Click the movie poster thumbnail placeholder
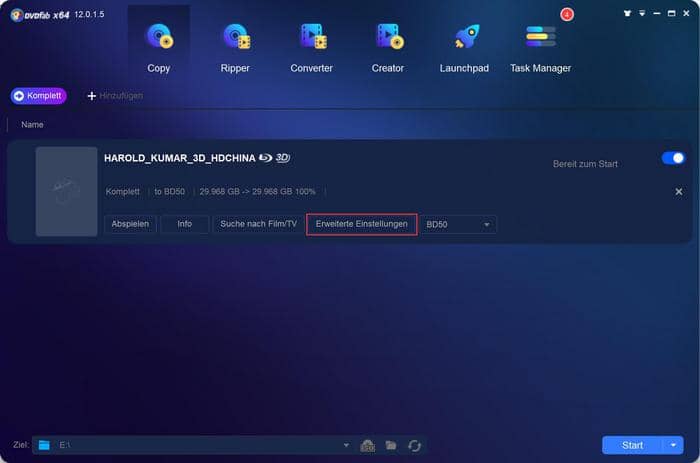 (67, 192)
